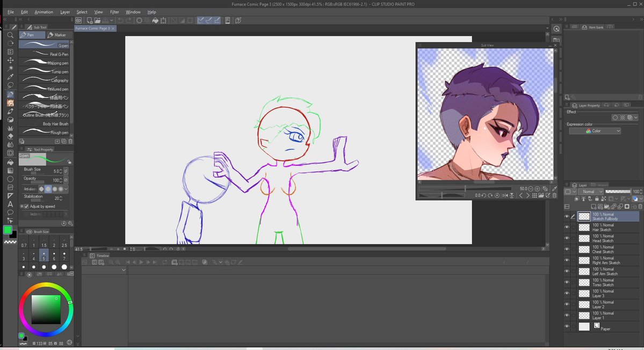Select the Eyedropper tool

tap(10, 77)
